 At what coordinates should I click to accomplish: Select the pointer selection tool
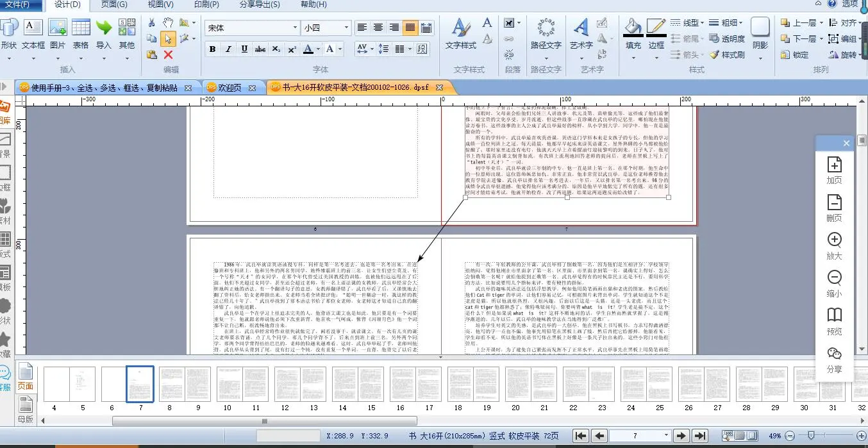point(168,39)
